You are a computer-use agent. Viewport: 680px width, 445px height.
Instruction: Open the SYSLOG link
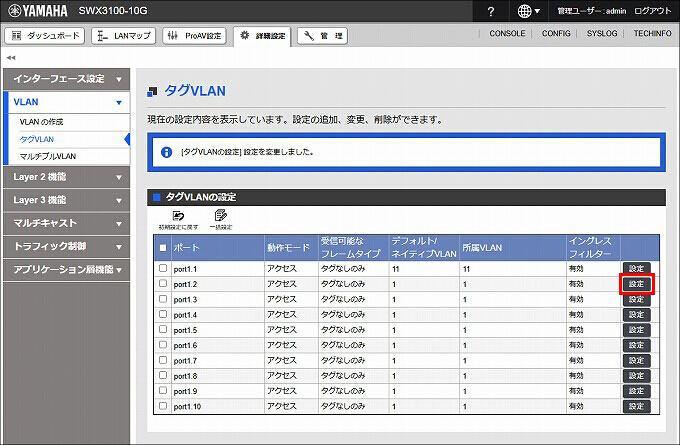(x=601, y=34)
